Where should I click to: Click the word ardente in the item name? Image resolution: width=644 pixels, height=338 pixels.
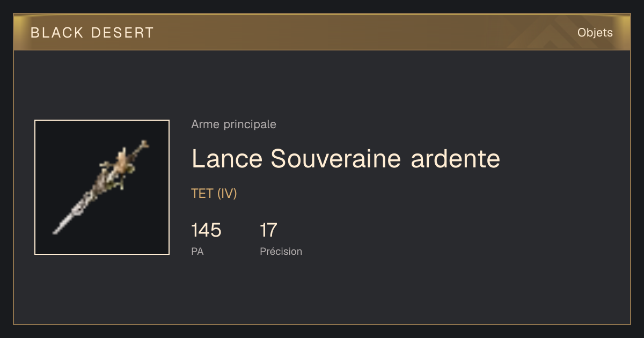(455, 159)
